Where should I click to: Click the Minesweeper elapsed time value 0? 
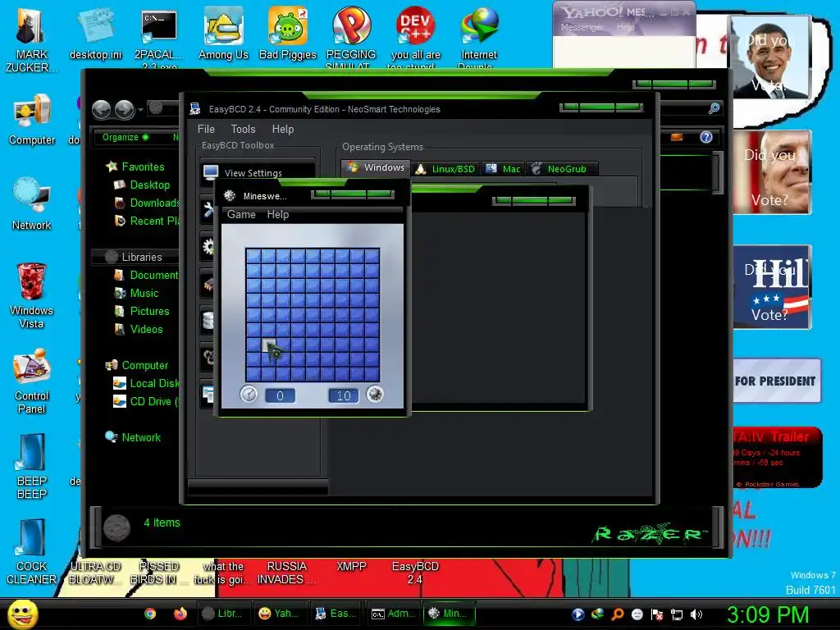click(x=280, y=395)
